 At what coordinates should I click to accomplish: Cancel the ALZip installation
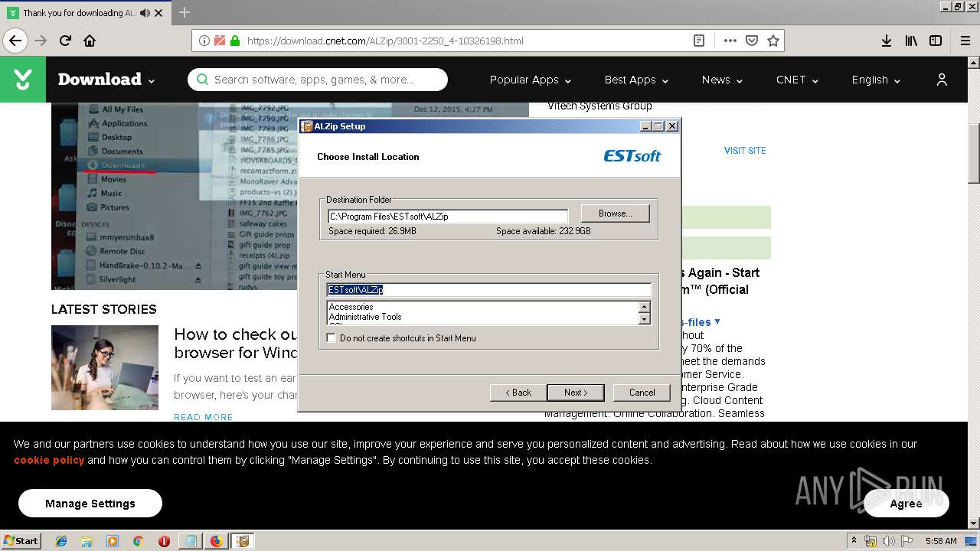642,393
